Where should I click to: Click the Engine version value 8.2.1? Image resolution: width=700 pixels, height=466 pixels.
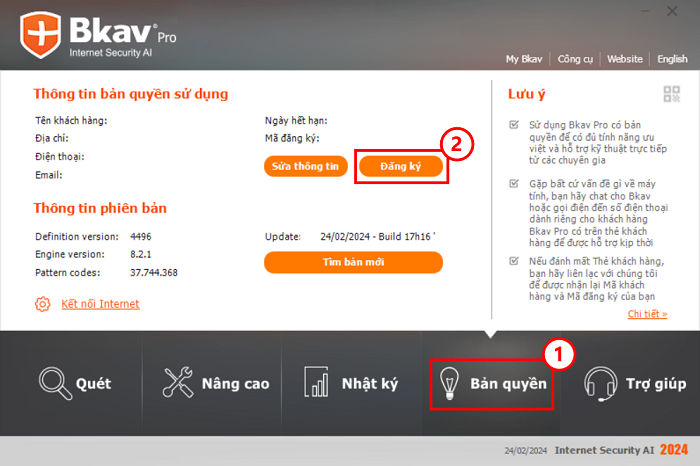[141, 254]
